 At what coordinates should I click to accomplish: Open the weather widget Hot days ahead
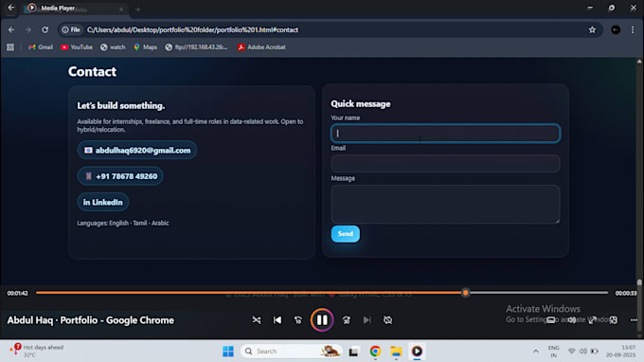[37, 351]
